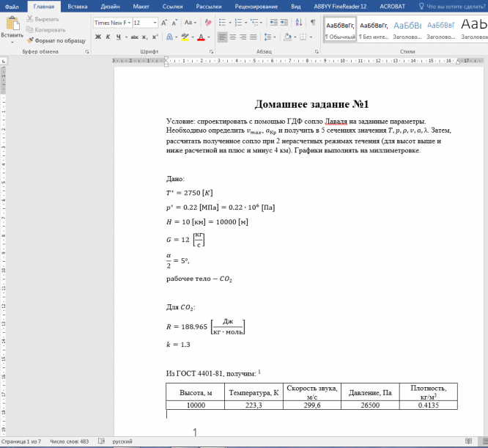Screen dimensions: 488x448
Task: Switch to the Рассылки tab
Action: 209,6
